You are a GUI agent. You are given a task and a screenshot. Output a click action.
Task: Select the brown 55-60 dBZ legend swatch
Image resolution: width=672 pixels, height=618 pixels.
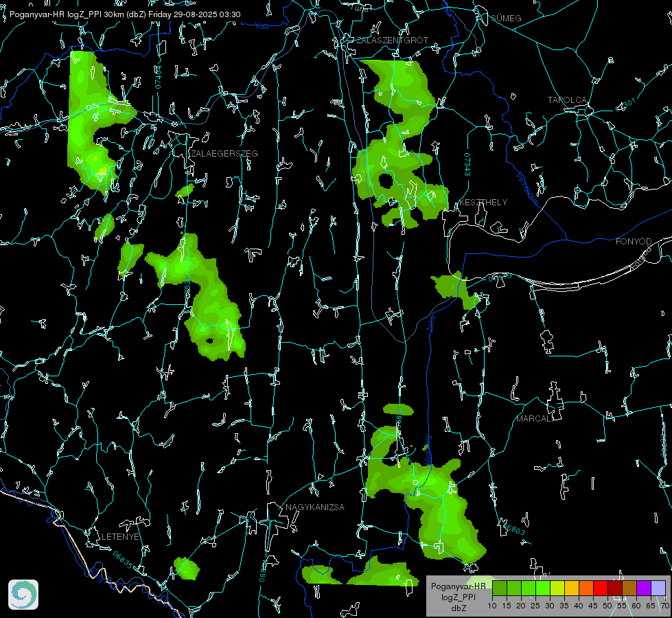coord(629,588)
